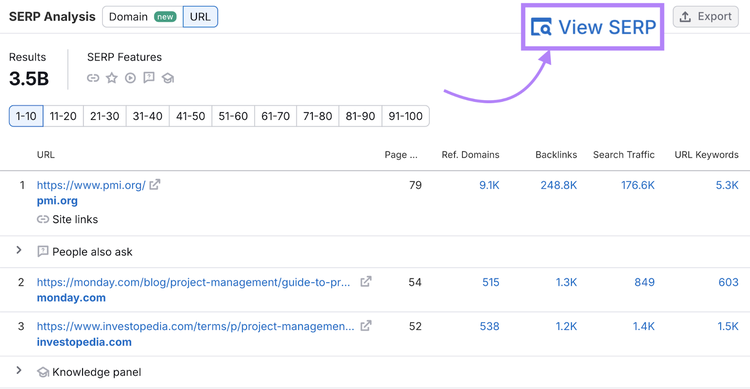Select results page 81-90
This screenshot has height=389, width=750.
point(360,116)
